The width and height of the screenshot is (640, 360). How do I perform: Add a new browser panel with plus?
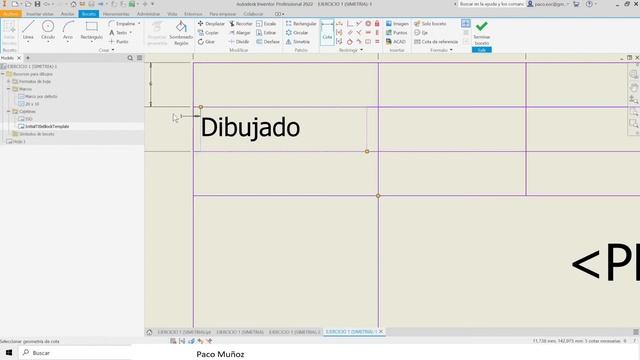28,58
